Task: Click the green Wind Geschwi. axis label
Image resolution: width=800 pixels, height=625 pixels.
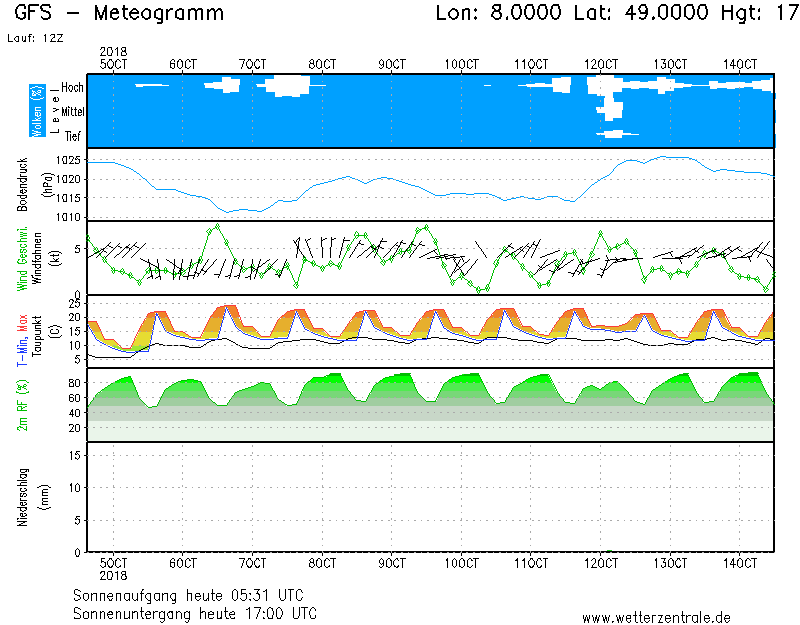Action: (22, 258)
